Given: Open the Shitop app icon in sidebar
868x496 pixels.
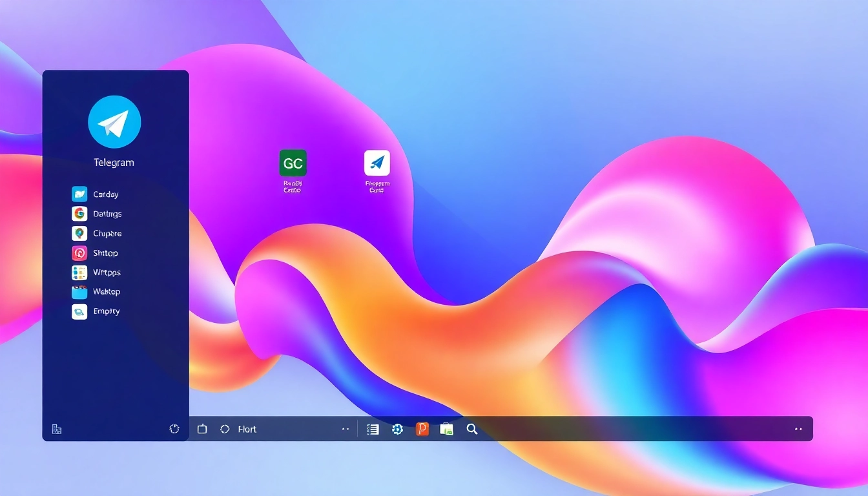Looking at the screenshot, I should 79,253.
